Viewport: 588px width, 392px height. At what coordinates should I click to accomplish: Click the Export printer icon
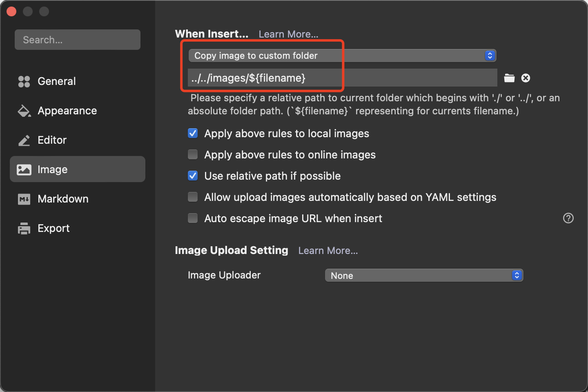point(24,228)
